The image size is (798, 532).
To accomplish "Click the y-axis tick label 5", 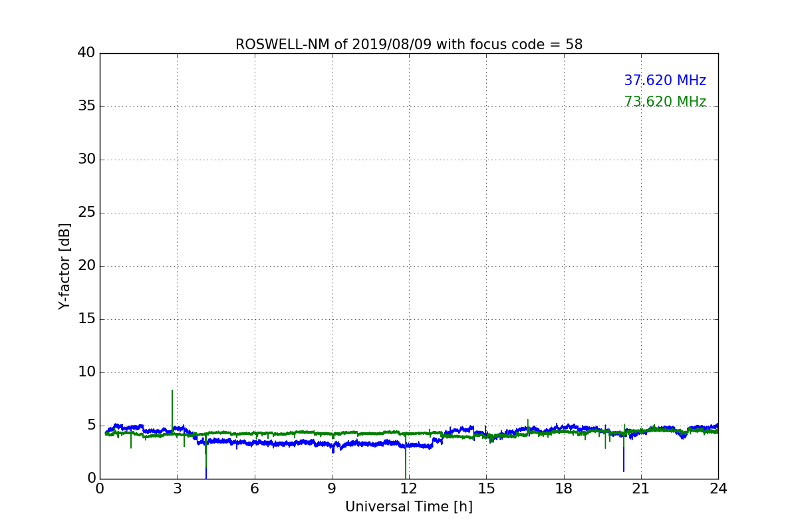I will tap(91, 426).
